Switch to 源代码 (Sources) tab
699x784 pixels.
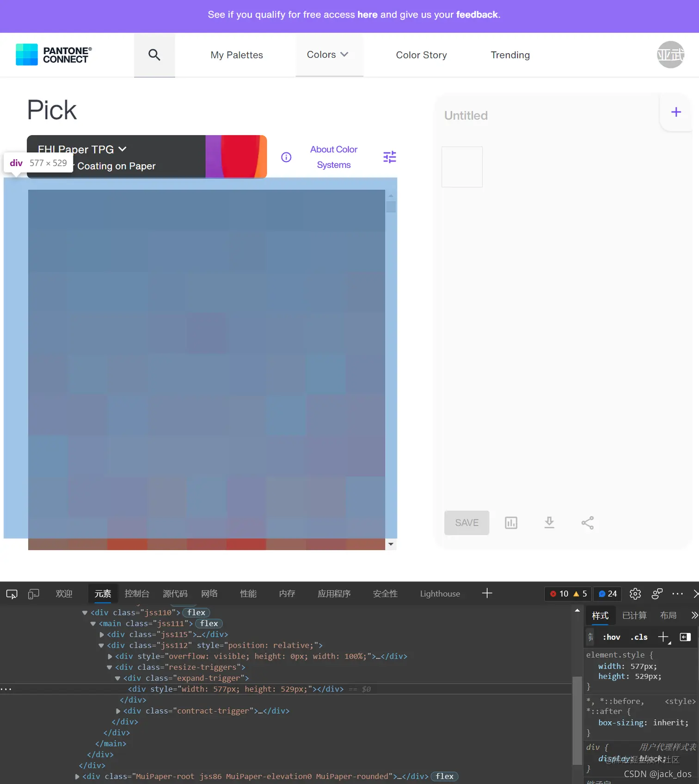click(175, 594)
